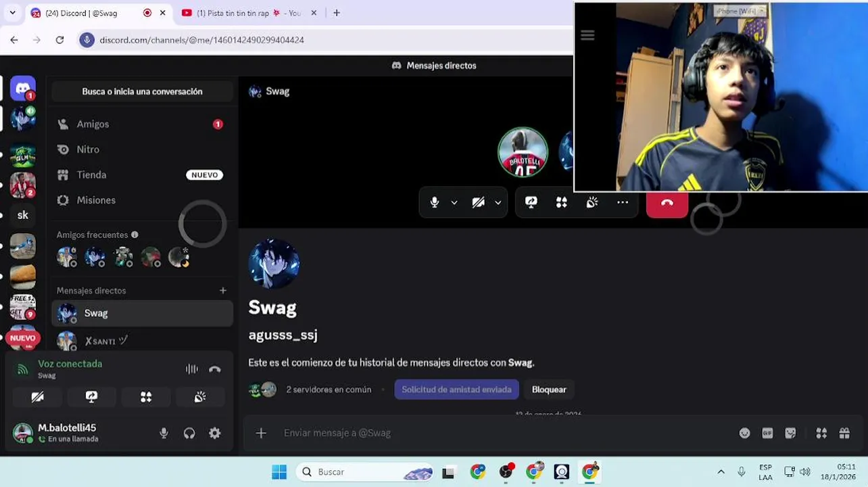
Task: Mute microphone in user panel
Action: [164, 434]
